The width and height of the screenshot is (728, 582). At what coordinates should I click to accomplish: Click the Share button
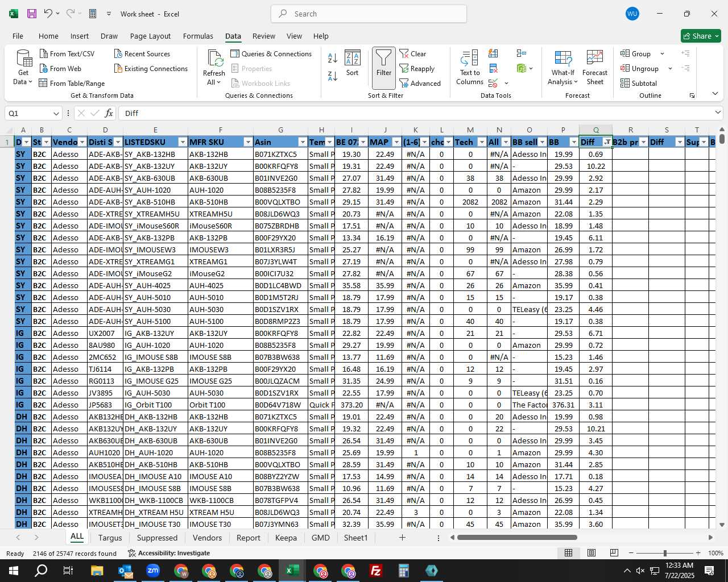[x=701, y=36]
